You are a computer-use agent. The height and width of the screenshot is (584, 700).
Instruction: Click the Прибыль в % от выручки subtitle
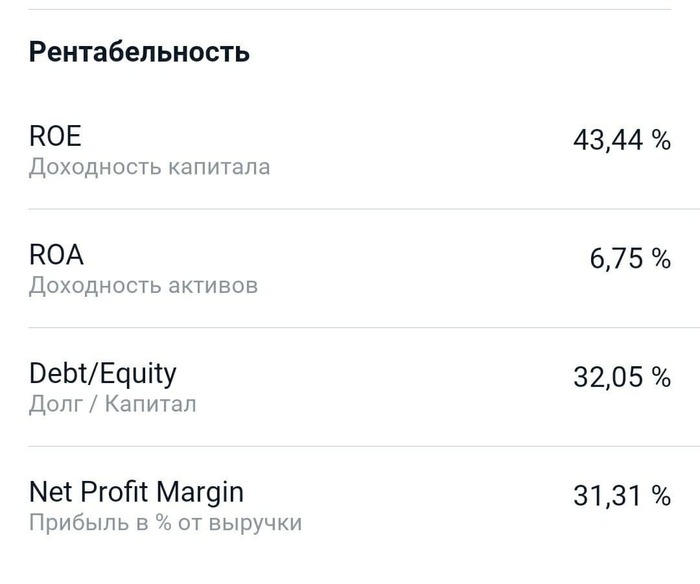pyautogui.click(x=165, y=523)
